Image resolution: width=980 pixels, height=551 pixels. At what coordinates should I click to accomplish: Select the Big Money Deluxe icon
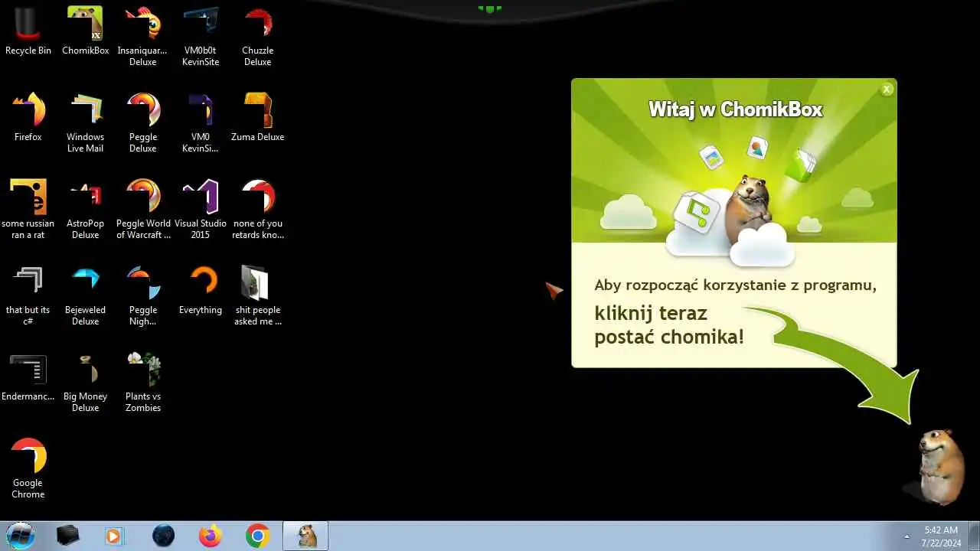(x=85, y=383)
